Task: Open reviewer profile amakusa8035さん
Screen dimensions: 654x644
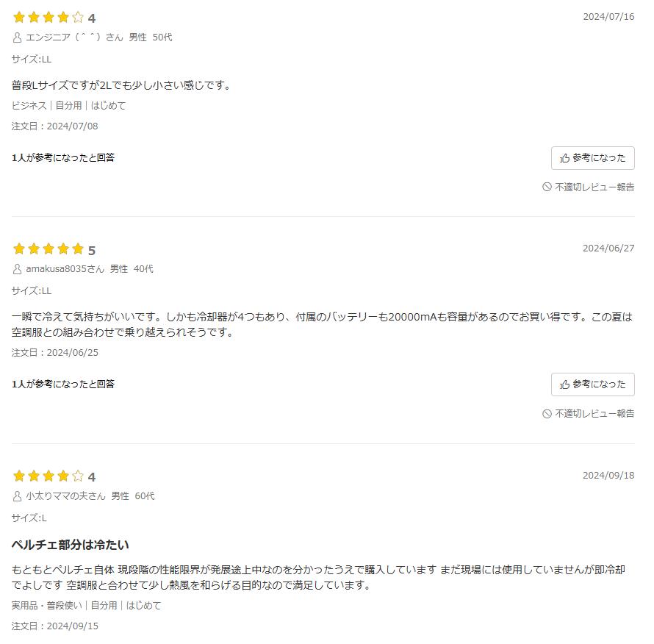Action: (65, 269)
